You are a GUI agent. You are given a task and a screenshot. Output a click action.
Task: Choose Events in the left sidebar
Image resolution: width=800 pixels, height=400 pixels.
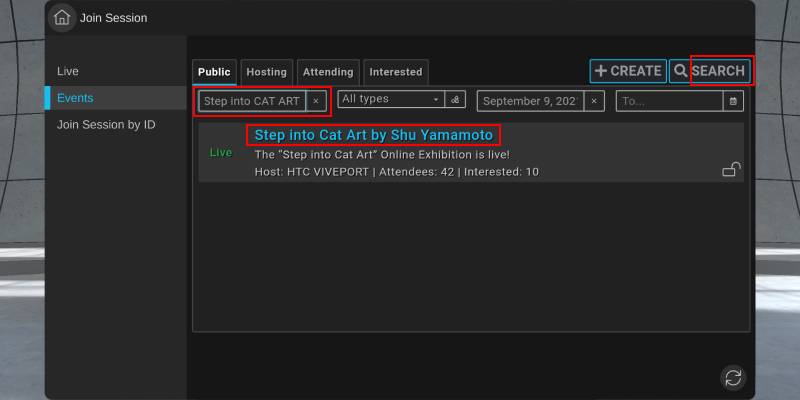75,98
